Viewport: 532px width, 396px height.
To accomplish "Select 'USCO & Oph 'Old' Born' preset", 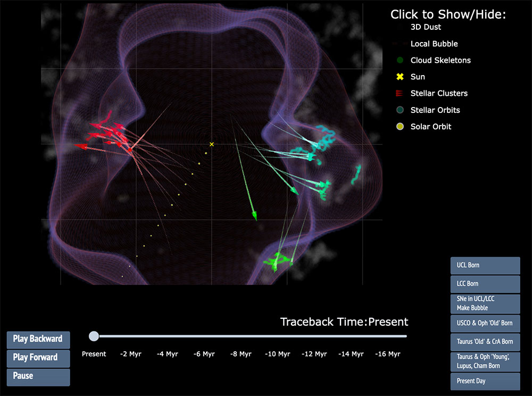I will [485, 323].
